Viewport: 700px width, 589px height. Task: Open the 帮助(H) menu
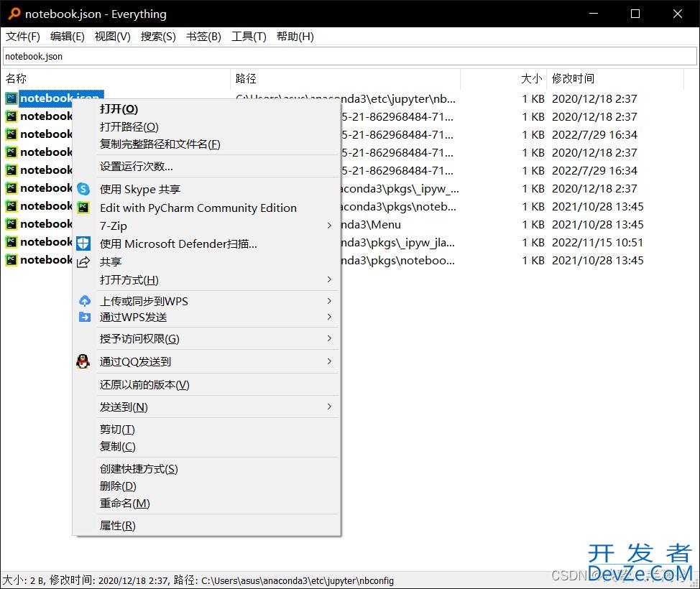coord(295,37)
